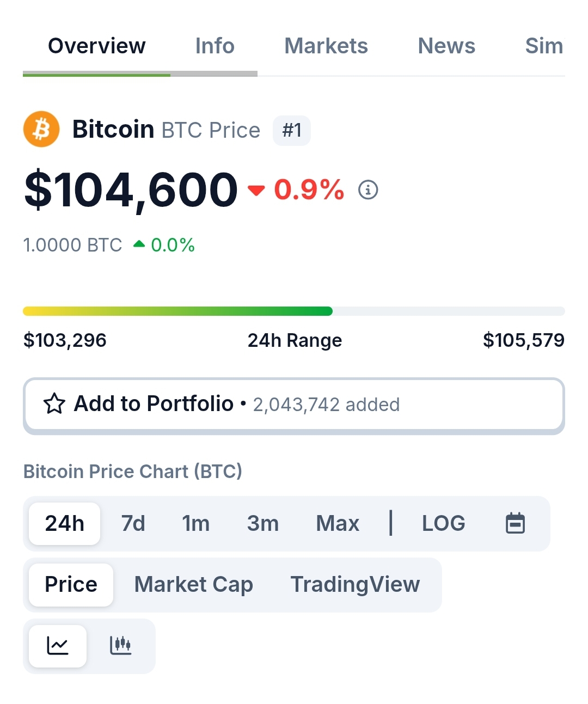Show the Max chart timeframe
Viewport: 588px width, 704px height.
(x=338, y=523)
